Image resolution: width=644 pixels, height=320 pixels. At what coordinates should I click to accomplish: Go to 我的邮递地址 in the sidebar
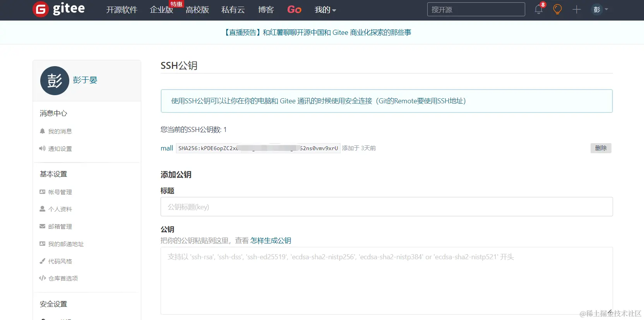point(66,244)
